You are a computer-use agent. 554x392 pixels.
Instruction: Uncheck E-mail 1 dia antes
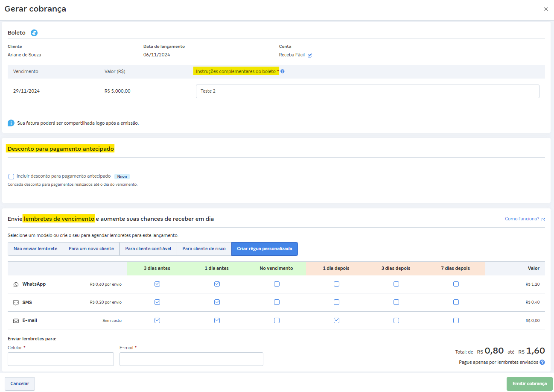point(217,320)
